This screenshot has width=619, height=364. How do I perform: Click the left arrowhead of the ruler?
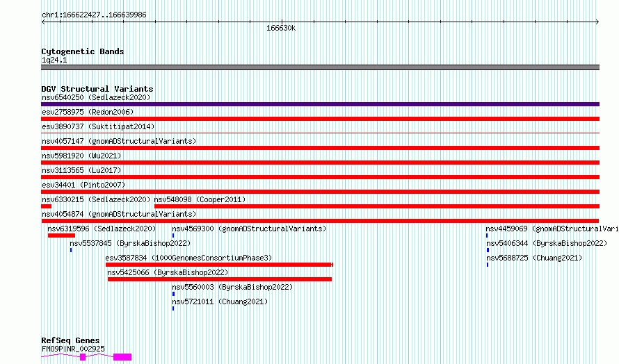[43, 22]
